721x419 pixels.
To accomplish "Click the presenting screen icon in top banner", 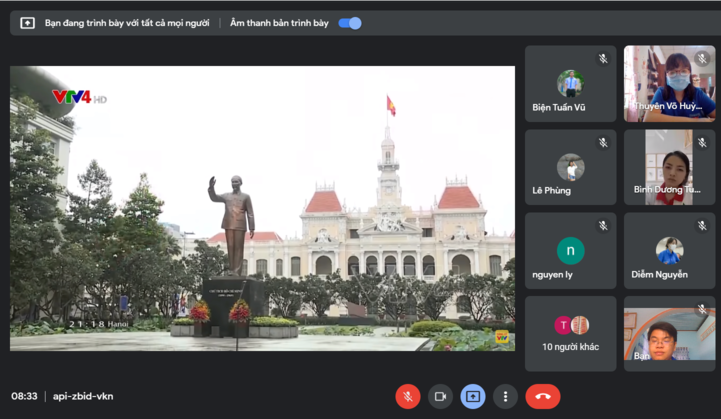I will [x=28, y=23].
